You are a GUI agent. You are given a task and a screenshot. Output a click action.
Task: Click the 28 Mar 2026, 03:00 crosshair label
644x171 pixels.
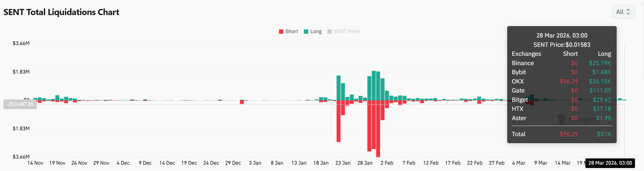coord(610,163)
